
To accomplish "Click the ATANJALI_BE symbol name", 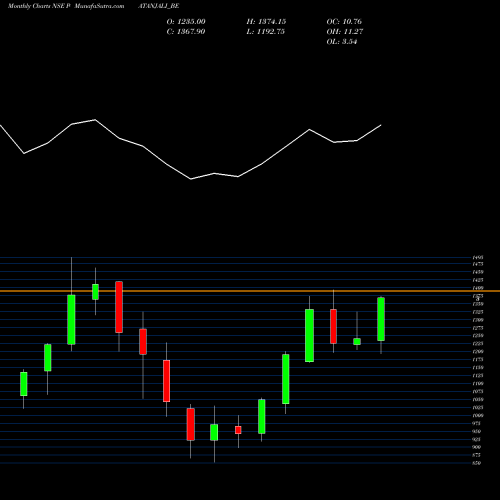I will click(158, 6).
